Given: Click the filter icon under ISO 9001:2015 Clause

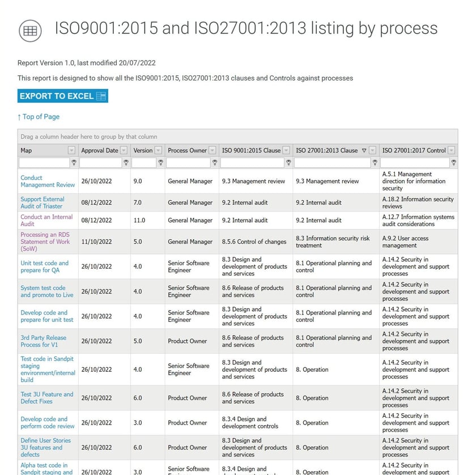Looking at the screenshot, I should click(x=288, y=163).
